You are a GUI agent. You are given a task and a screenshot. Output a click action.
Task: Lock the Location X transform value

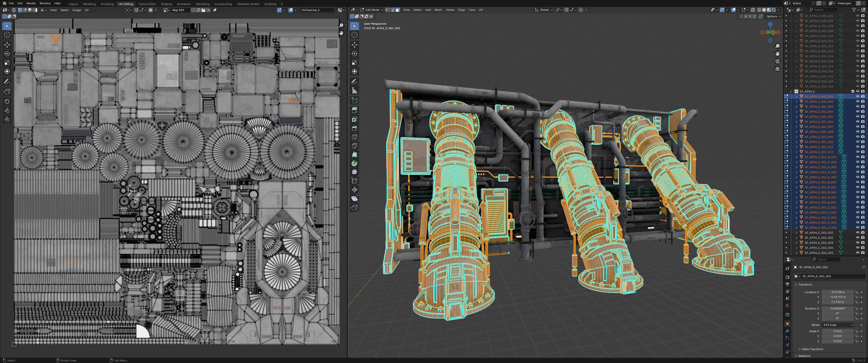pos(857,292)
